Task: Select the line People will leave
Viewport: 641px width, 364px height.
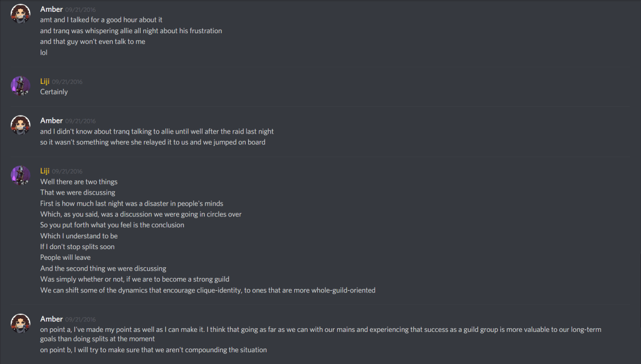Action: [x=65, y=257]
